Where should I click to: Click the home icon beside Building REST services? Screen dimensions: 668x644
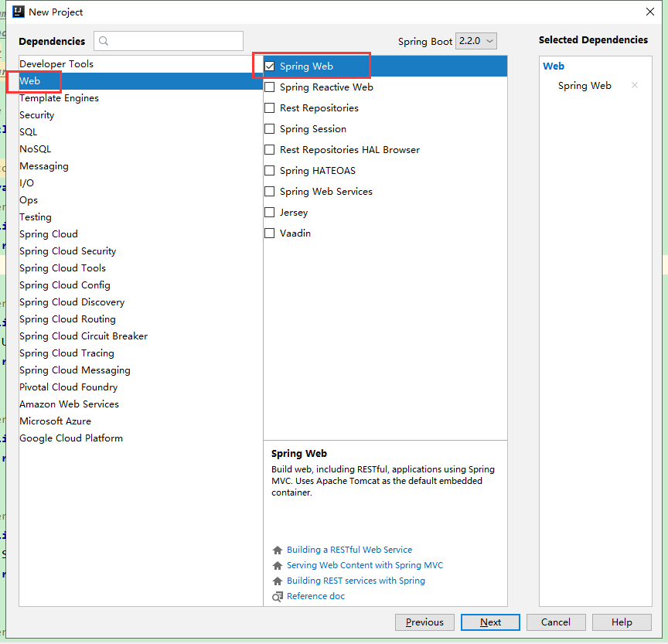(278, 581)
